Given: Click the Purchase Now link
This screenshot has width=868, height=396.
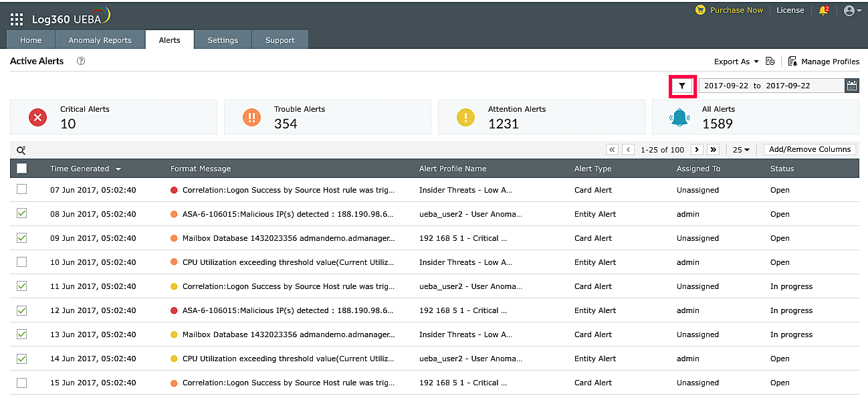Looking at the screenshot, I should click(736, 9).
